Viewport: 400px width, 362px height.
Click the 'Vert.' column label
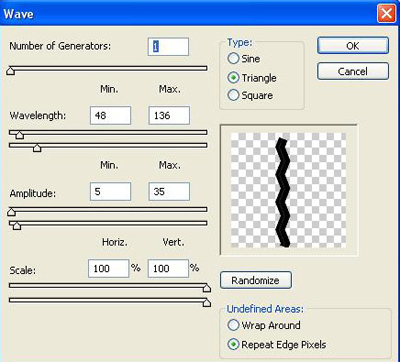[x=173, y=242]
